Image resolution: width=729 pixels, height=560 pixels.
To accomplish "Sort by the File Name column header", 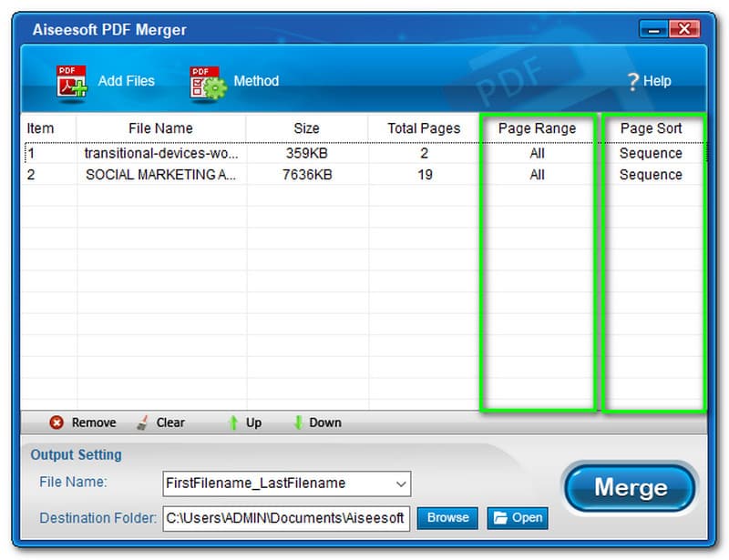I will tap(161, 128).
